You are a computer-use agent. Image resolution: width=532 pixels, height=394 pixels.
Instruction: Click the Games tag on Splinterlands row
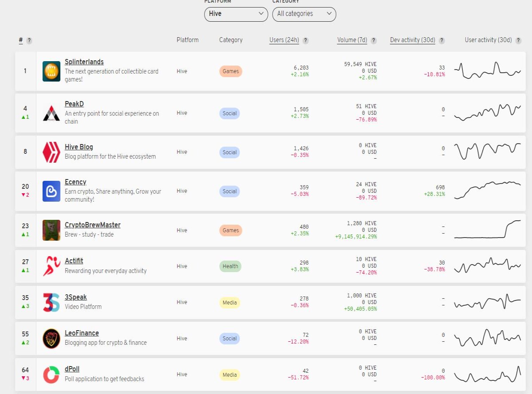231,71
